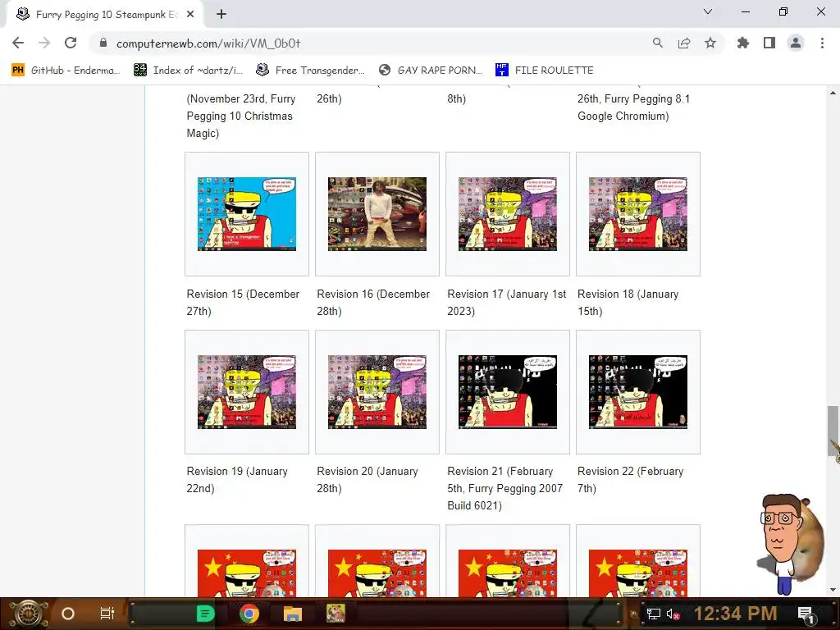Switch to Chrome on the taskbar
This screenshot has height=630, width=840.
click(249, 614)
